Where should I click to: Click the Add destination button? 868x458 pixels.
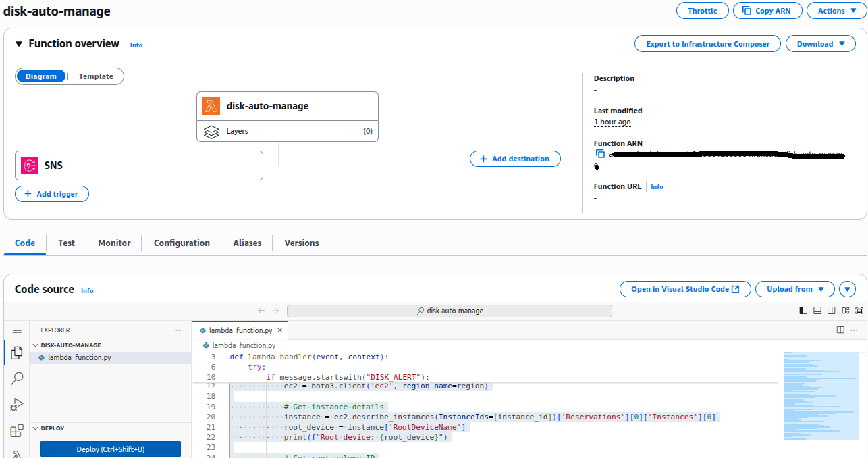pos(515,159)
